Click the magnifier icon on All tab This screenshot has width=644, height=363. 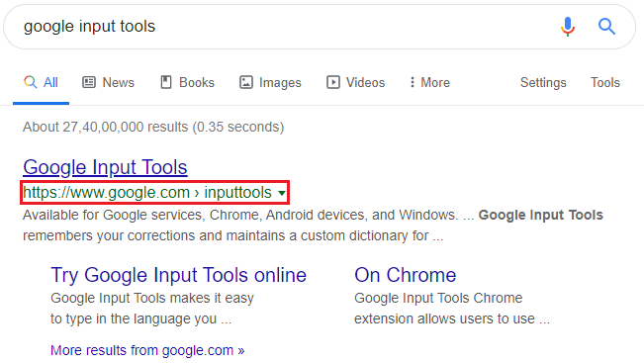[x=30, y=82]
